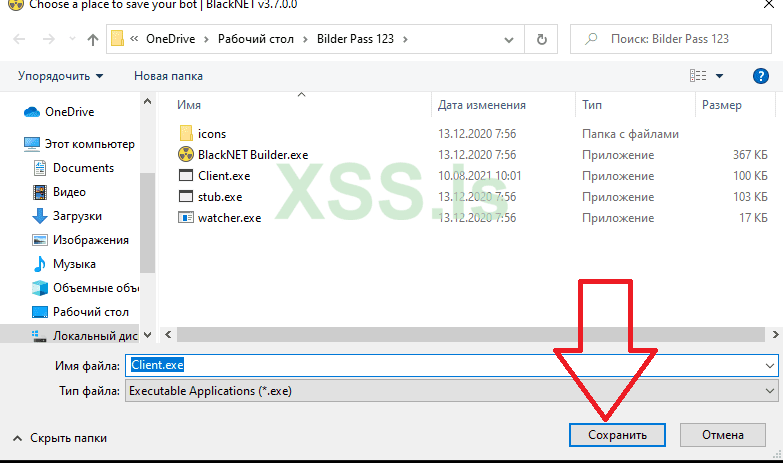Click navigation pane scroll down arrow

147,335
